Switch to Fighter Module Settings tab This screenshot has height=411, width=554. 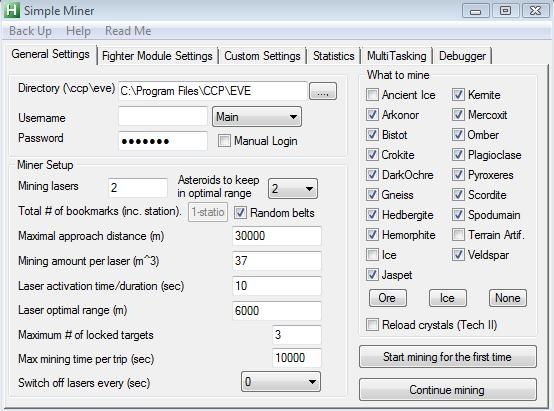(157, 56)
